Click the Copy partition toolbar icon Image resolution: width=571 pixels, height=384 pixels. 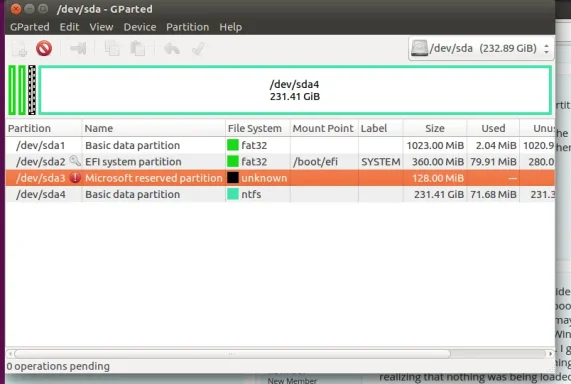click(x=112, y=48)
